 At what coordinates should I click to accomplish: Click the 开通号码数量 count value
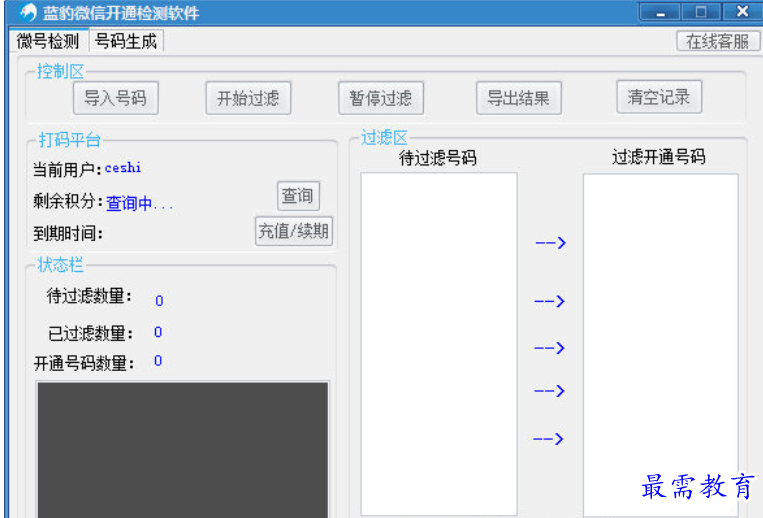(158, 360)
